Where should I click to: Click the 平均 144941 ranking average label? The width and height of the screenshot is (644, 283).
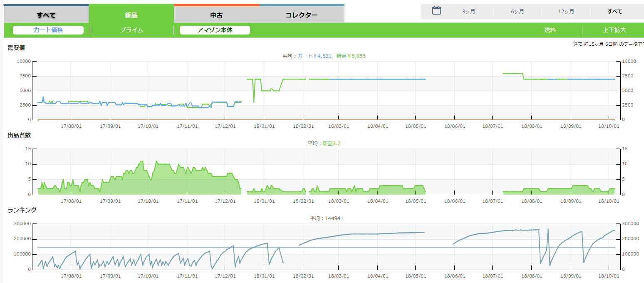coord(327,218)
